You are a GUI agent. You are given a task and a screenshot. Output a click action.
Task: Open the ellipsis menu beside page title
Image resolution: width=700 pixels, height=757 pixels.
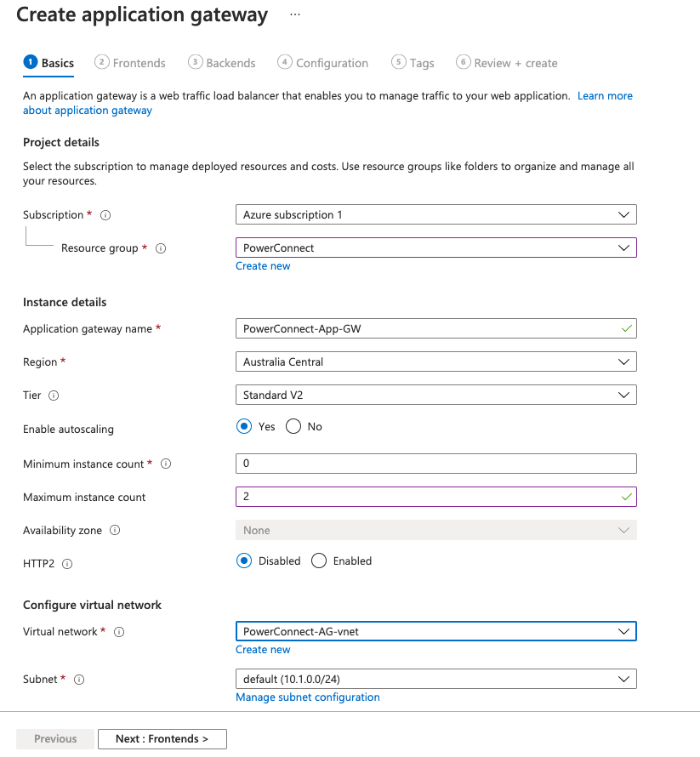[295, 15]
